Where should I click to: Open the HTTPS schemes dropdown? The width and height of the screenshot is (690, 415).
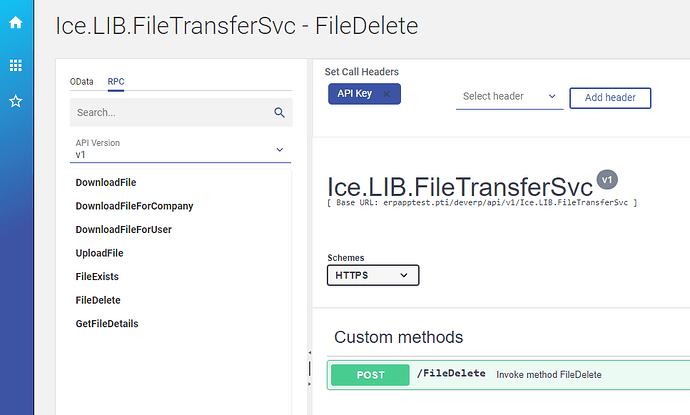[372, 274]
